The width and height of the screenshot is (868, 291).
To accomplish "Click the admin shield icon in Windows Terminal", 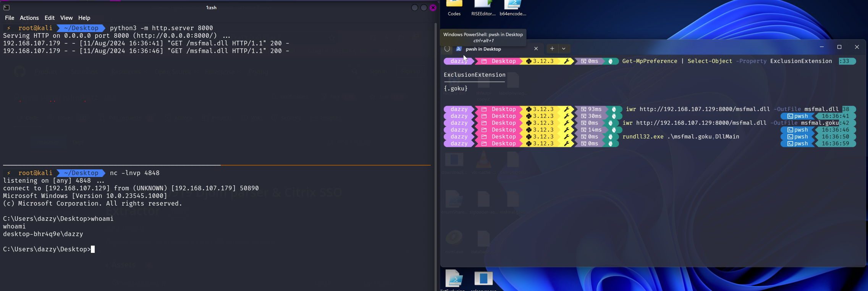I will 447,49.
